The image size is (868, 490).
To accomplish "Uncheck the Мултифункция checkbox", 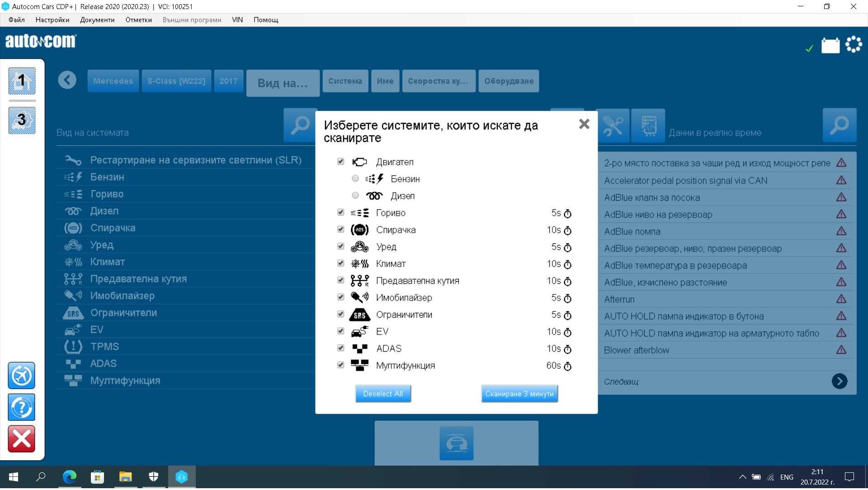I will [341, 365].
